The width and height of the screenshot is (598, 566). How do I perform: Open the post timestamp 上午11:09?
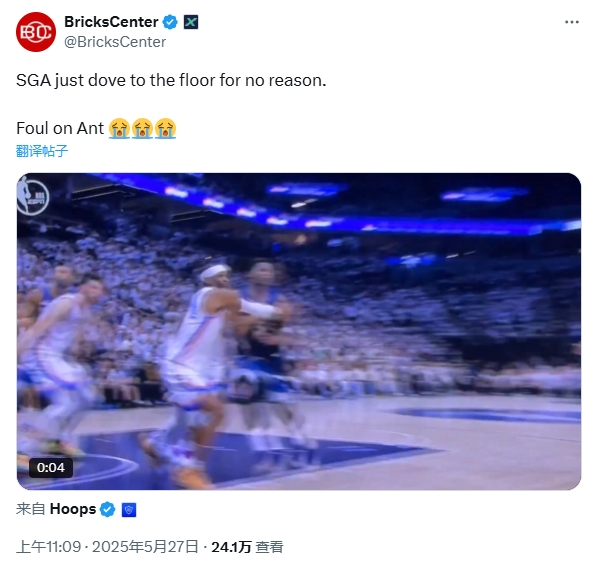(48, 547)
